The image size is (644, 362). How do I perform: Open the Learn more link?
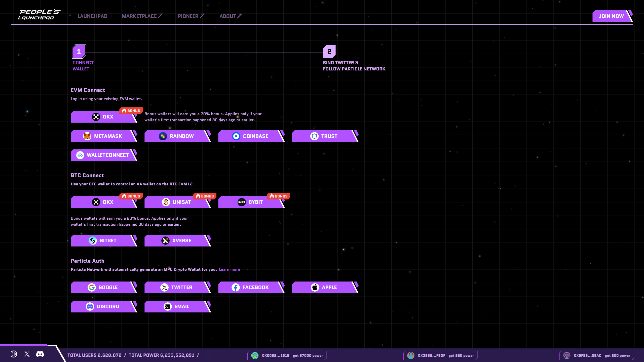pos(229,269)
